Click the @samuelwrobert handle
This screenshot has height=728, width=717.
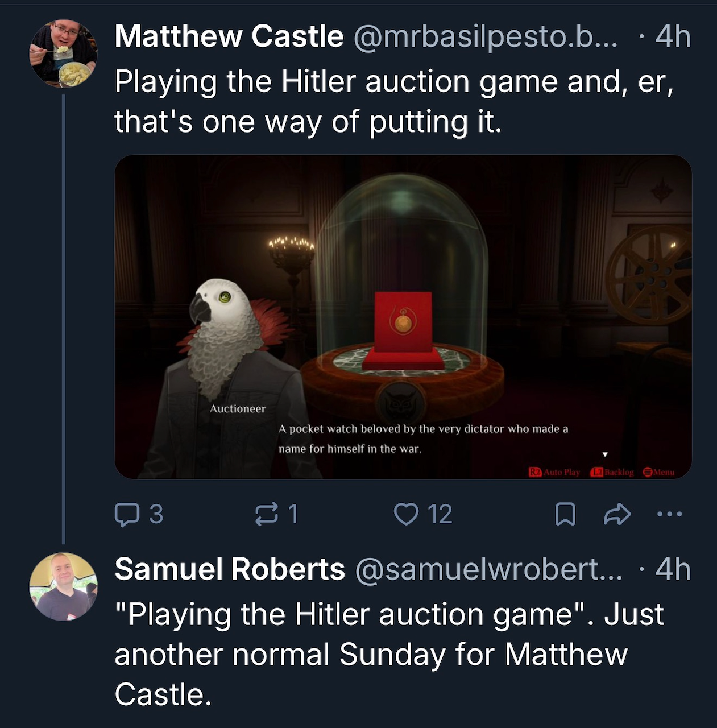coord(489,569)
